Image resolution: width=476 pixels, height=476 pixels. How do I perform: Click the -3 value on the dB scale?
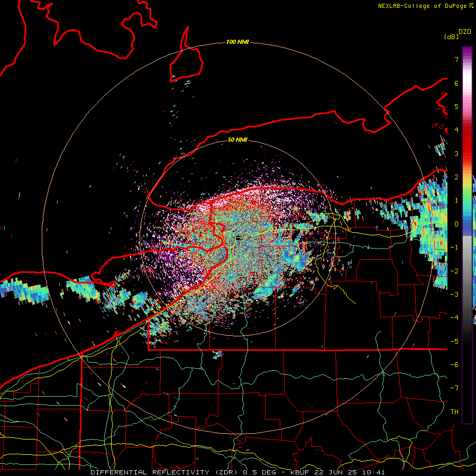454,294
